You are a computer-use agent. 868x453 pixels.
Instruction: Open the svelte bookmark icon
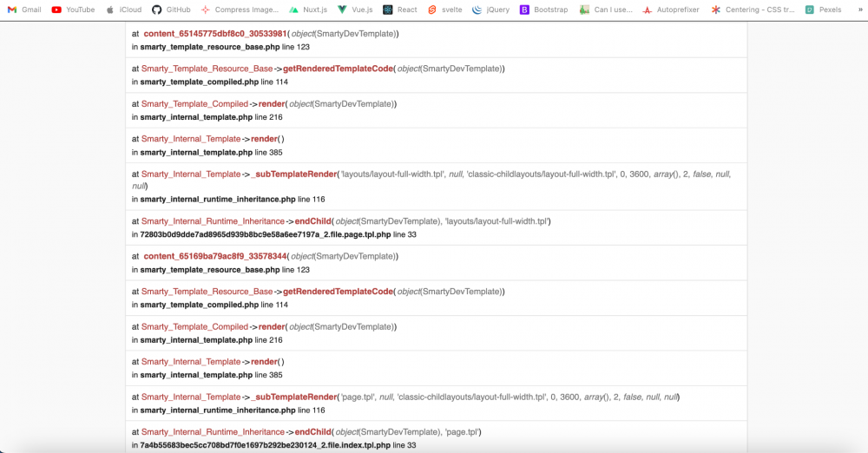point(432,10)
